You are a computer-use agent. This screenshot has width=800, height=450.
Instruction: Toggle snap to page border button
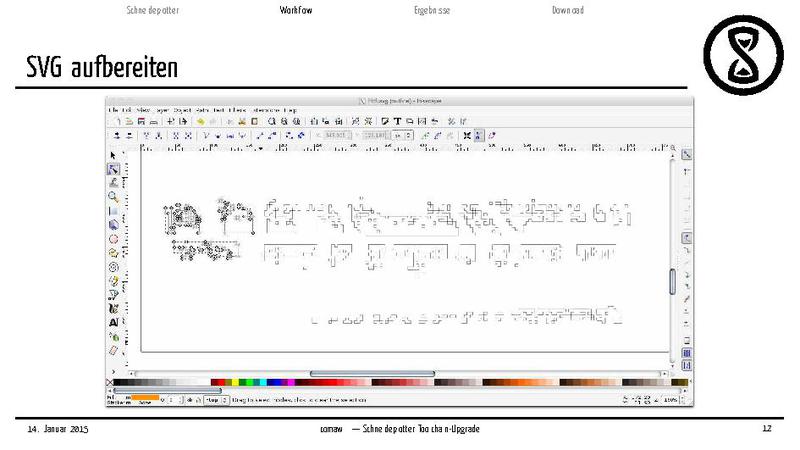687,340
